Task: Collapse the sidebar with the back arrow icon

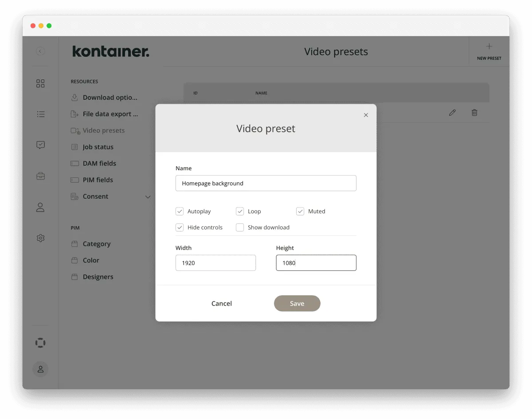Action: (x=40, y=51)
